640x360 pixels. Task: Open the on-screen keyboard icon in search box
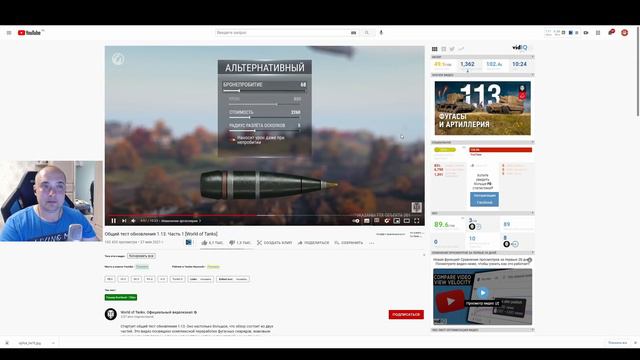tap(353, 33)
